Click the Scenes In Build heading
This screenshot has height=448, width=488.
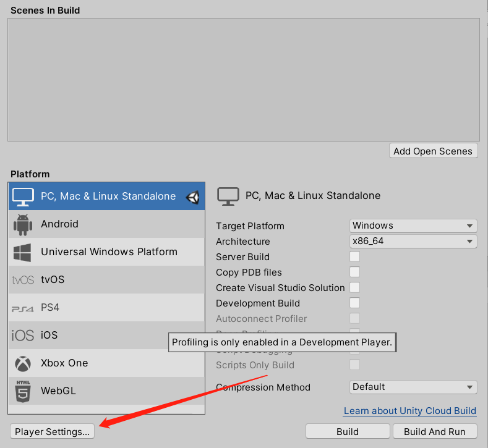pos(45,11)
